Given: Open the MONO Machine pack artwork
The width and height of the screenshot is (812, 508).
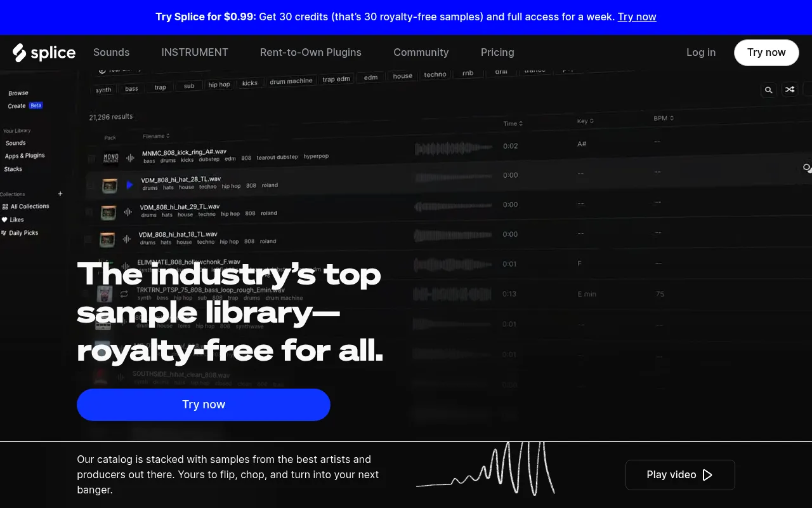Looking at the screenshot, I should pyautogui.click(x=111, y=157).
